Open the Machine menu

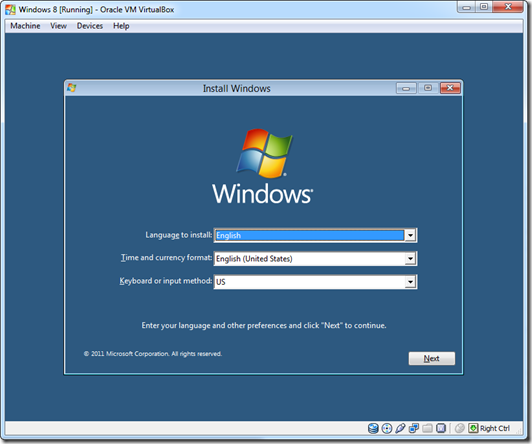[25, 26]
